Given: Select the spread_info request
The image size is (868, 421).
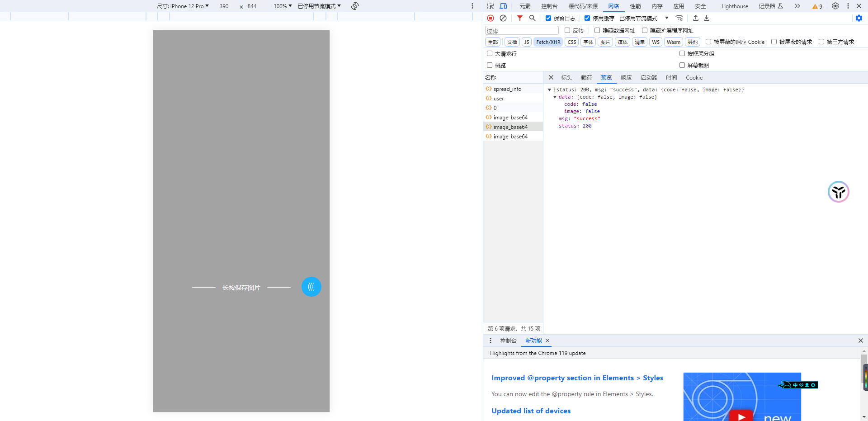Looking at the screenshot, I should (x=513, y=89).
